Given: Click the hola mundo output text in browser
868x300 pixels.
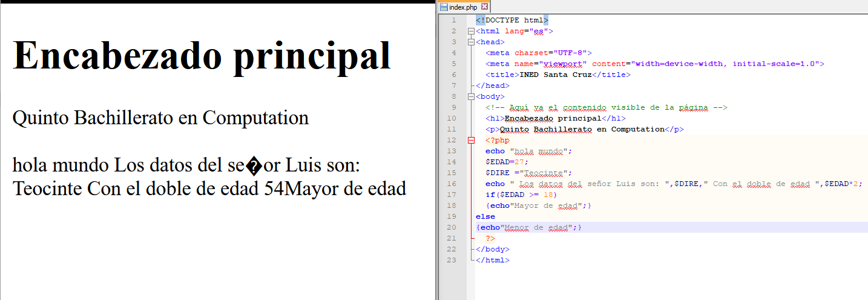Looking at the screenshot, I should click(61, 165).
